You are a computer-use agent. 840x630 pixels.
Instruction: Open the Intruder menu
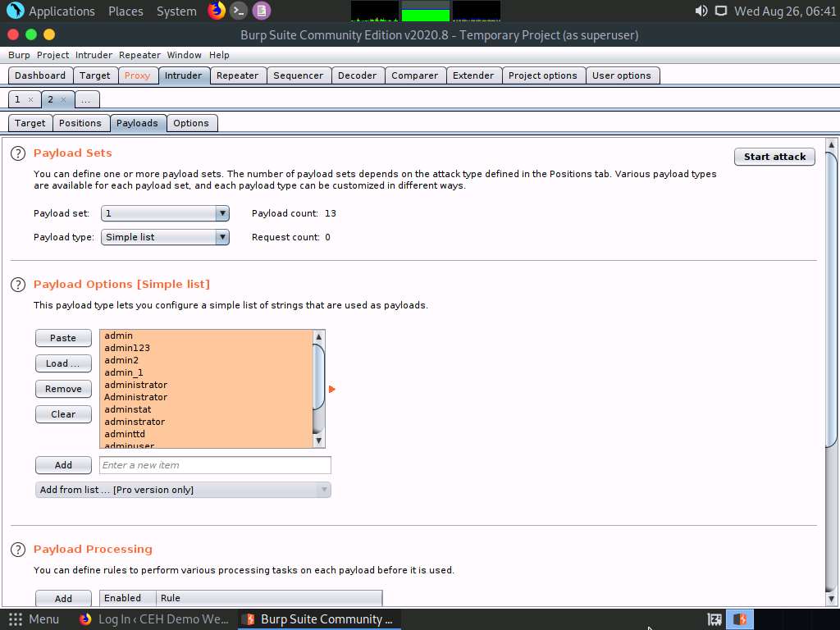(x=94, y=55)
